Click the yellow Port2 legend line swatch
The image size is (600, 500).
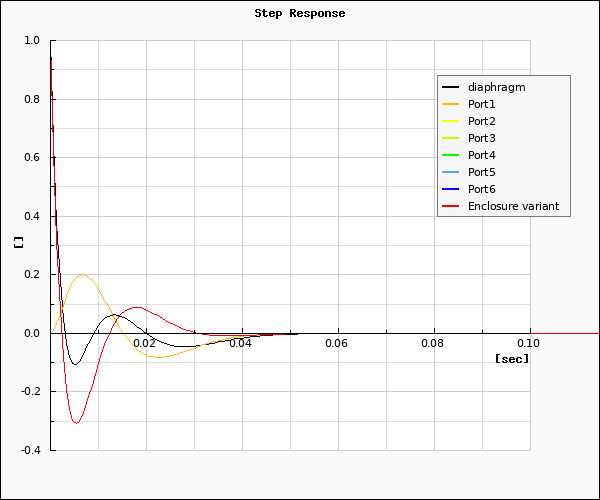[450, 121]
